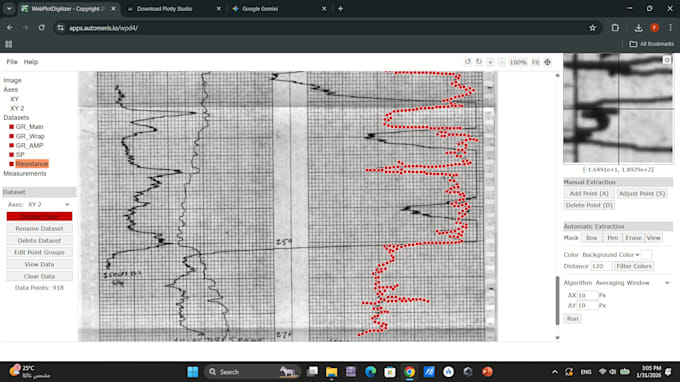Open Microsoft Edge from the taskbar

[370, 372]
